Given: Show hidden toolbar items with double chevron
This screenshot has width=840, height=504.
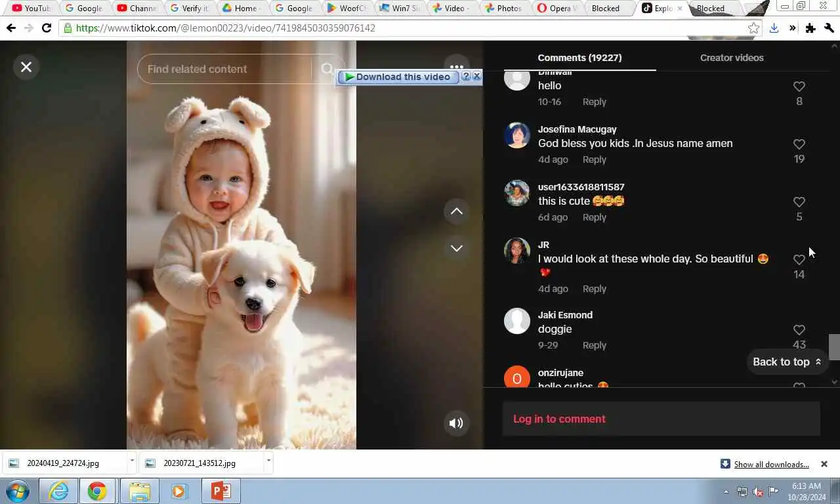Looking at the screenshot, I should (x=792, y=28).
